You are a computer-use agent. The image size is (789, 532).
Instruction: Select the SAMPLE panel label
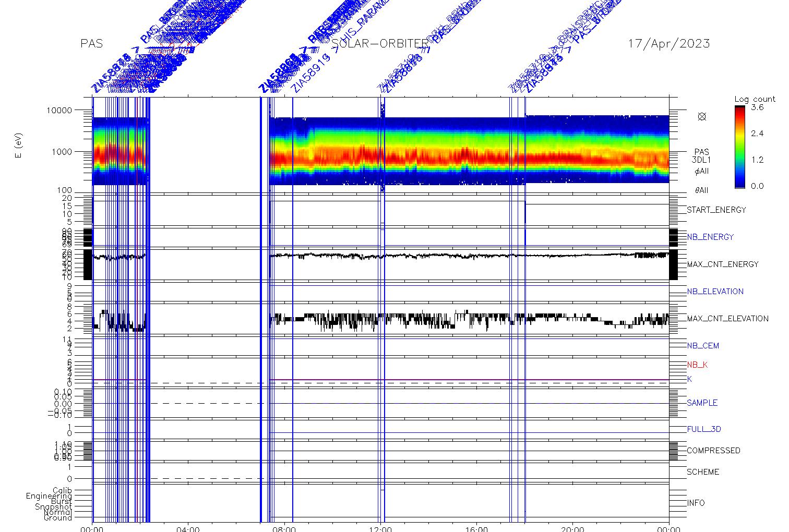coord(702,403)
